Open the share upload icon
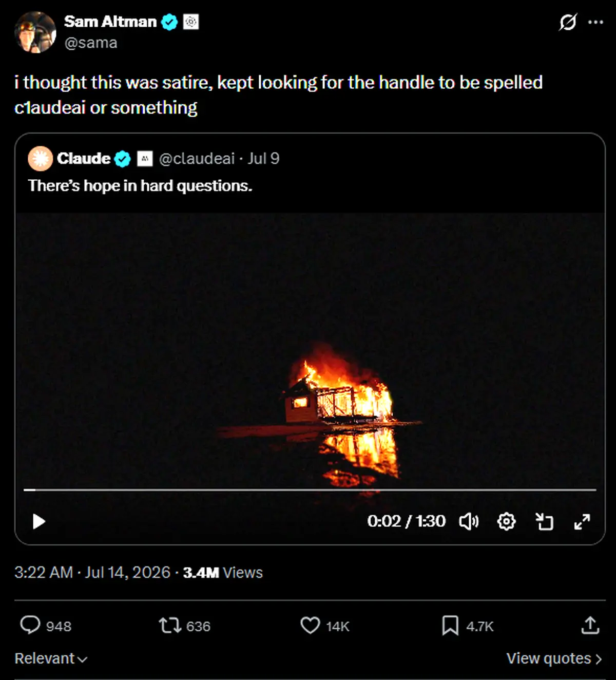Image resolution: width=616 pixels, height=680 pixels. click(590, 625)
